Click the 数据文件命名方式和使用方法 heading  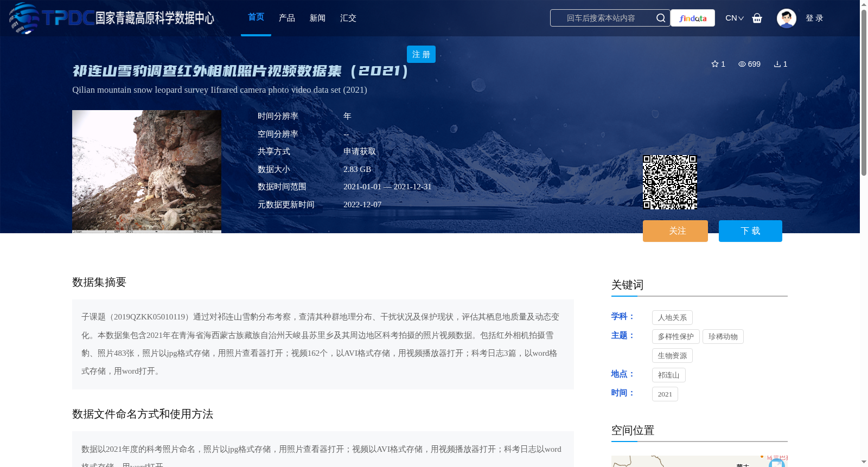click(x=143, y=414)
